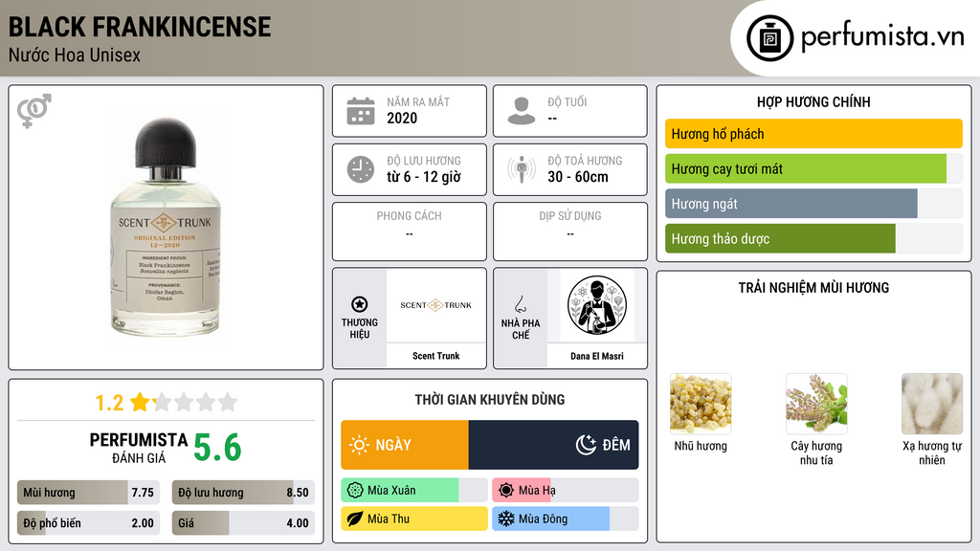Screen dimensions: 980x551
Task: Click the Hương hổ phách accord bar
Action: 813,134
